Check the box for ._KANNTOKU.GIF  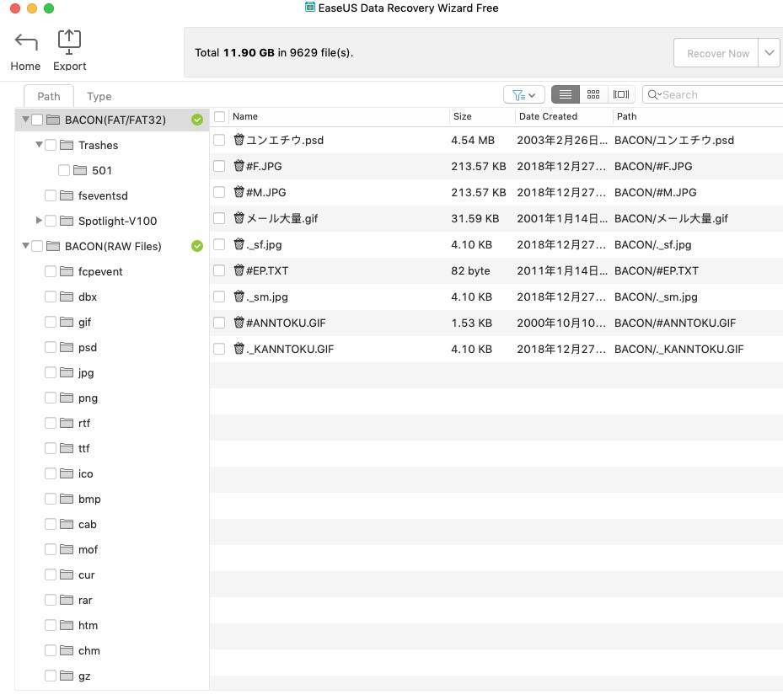219,348
